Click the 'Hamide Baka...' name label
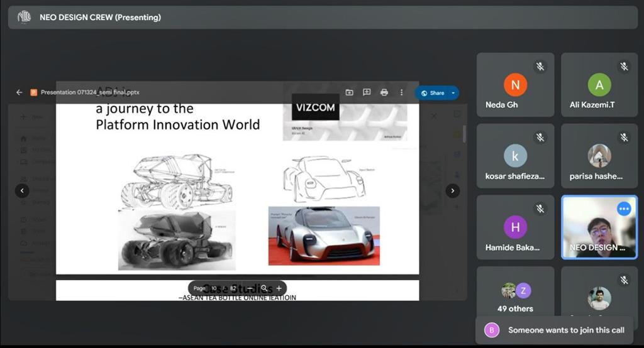The image size is (644, 348). coord(512,247)
